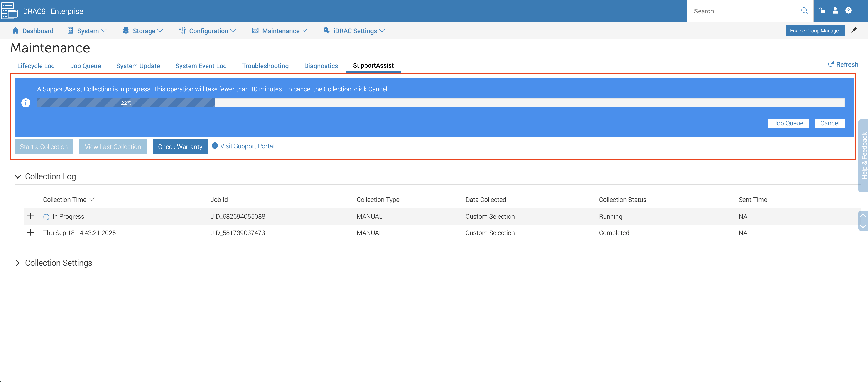Click Check Warranty button
Screen dimensions: 868x382
click(180, 147)
